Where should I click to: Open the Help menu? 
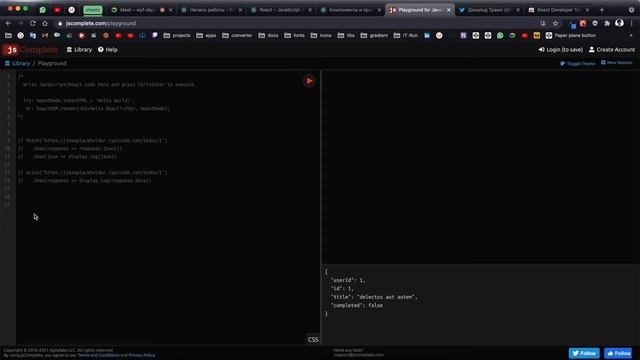pos(108,49)
